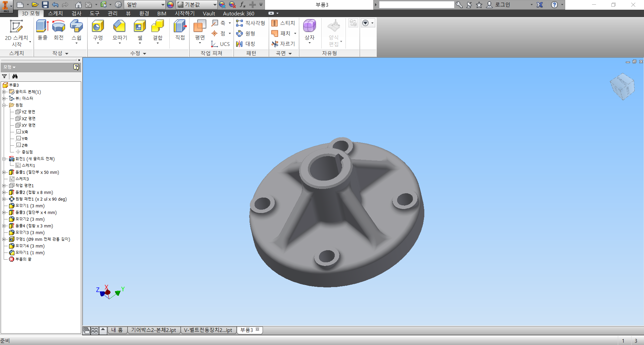
Task: Select the Sweep (스윕) tool
Action: [x=76, y=31]
